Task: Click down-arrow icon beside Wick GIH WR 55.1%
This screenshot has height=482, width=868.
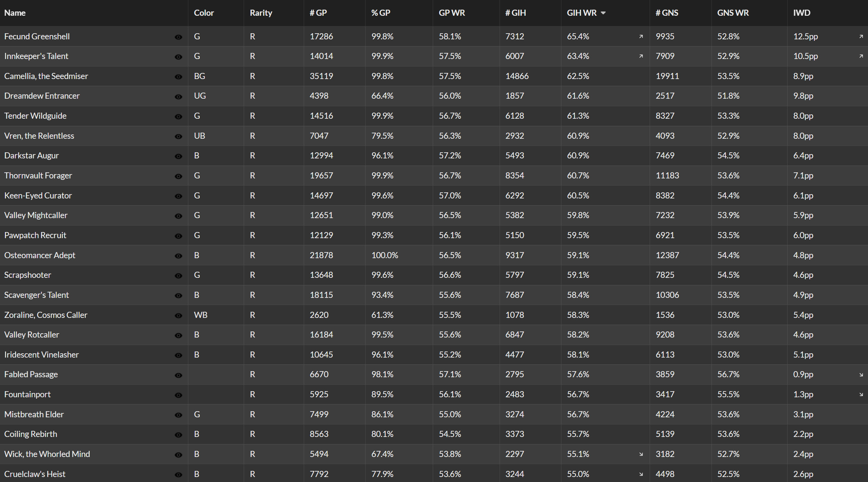Action: (x=641, y=454)
